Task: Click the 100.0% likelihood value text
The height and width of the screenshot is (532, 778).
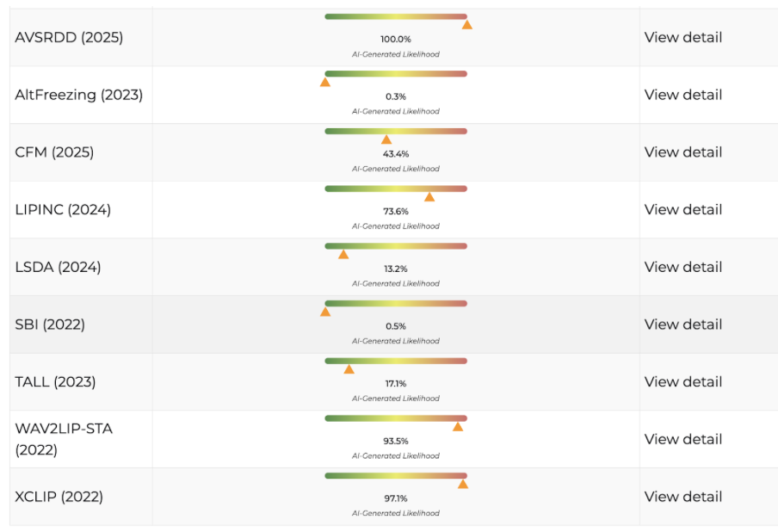Action: point(396,40)
